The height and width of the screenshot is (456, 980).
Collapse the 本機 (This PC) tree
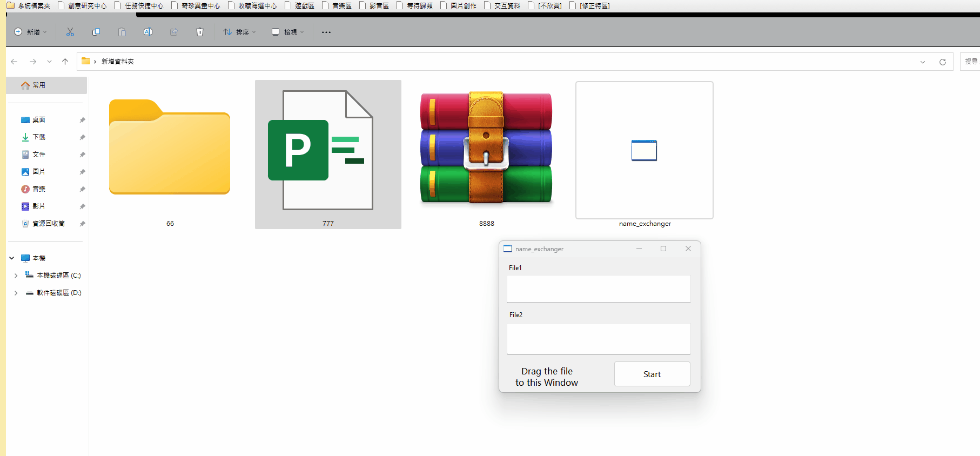(x=12, y=258)
